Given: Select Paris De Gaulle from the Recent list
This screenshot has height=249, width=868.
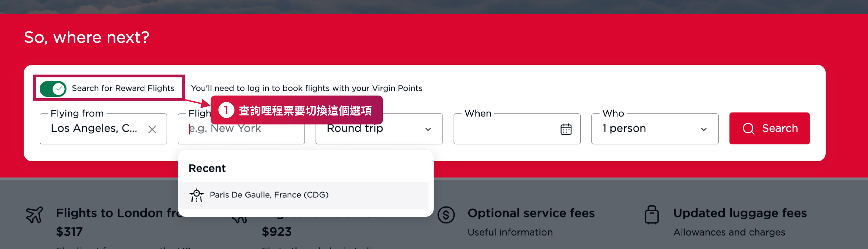Looking at the screenshot, I should coord(269,195).
